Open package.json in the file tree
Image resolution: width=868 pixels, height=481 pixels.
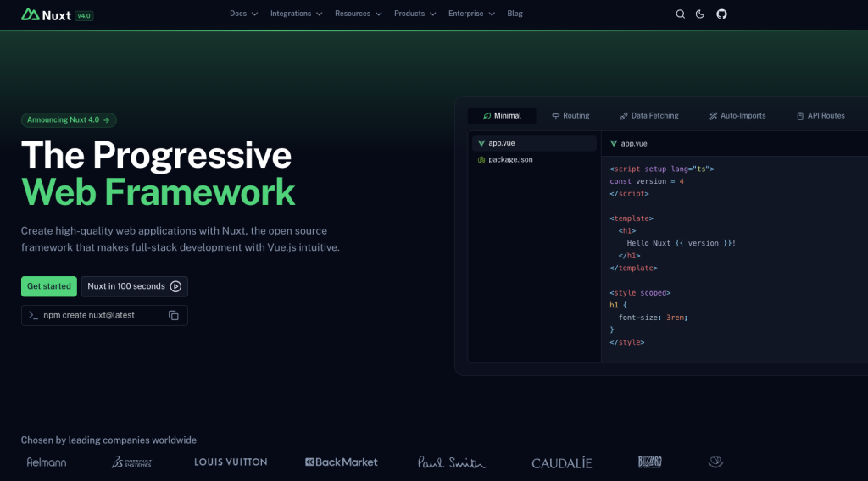(534, 160)
